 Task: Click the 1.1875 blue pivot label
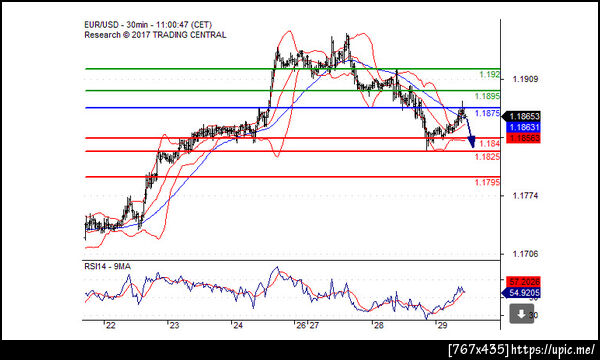coord(488,113)
